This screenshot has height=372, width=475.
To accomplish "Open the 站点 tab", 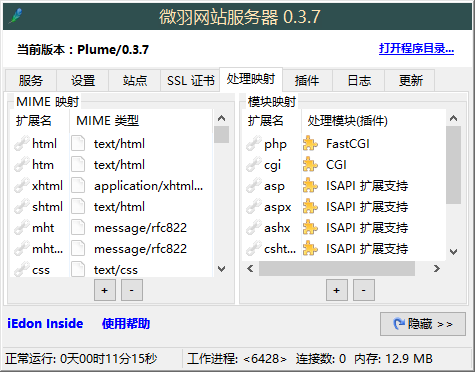I will [x=135, y=80].
